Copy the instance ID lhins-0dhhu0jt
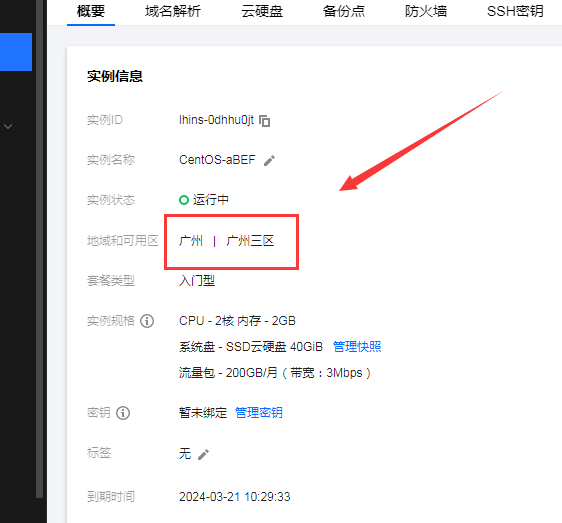562x523 pixels. pyautogui.click(x=265, y=121)
